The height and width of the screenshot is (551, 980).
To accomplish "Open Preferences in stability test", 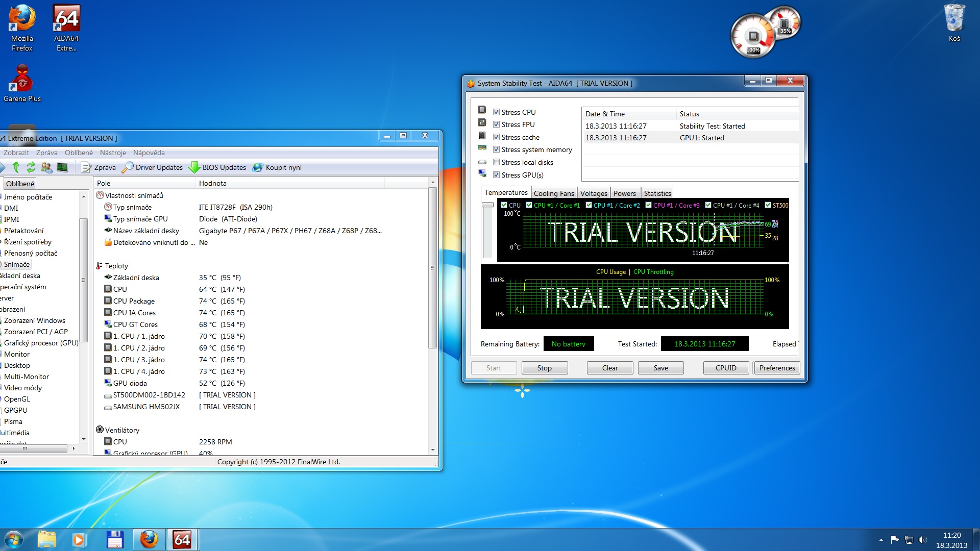I will click(x=777, y=368).
